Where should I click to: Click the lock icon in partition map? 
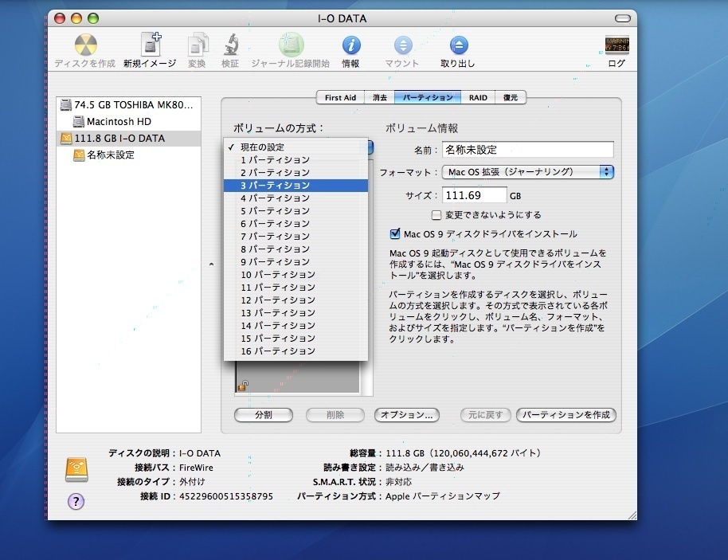click(243, 386)
